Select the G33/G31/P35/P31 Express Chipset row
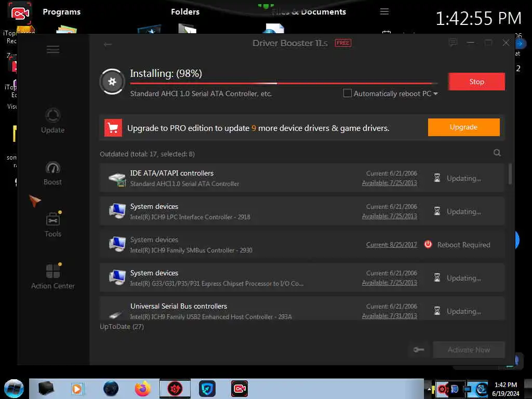This screenshot has width=532, height=399. tap(302, 278)
